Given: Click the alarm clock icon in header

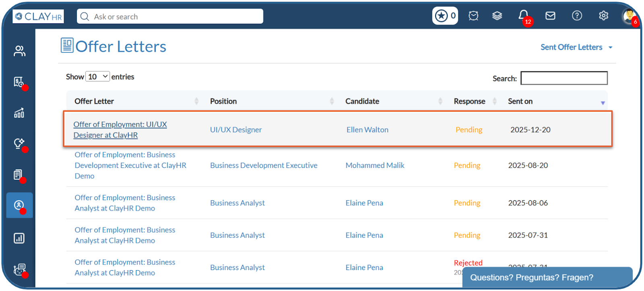Looking at the screenshot, I should tap(473, 16).
